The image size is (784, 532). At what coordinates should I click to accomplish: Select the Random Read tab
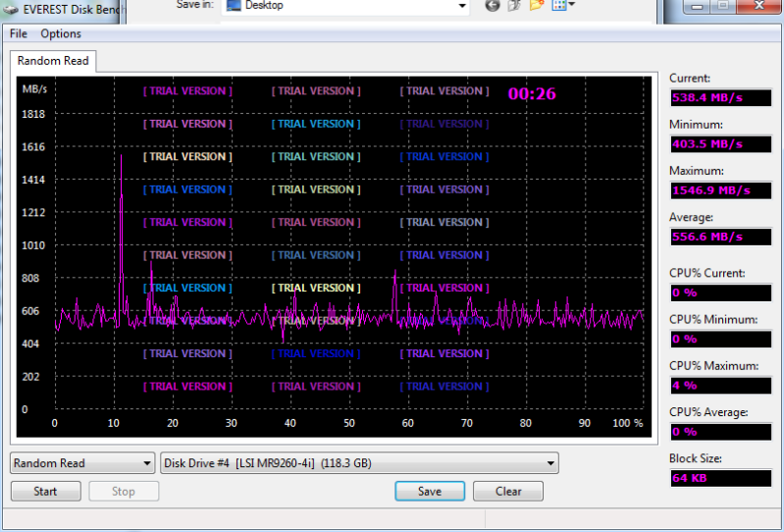53,61
